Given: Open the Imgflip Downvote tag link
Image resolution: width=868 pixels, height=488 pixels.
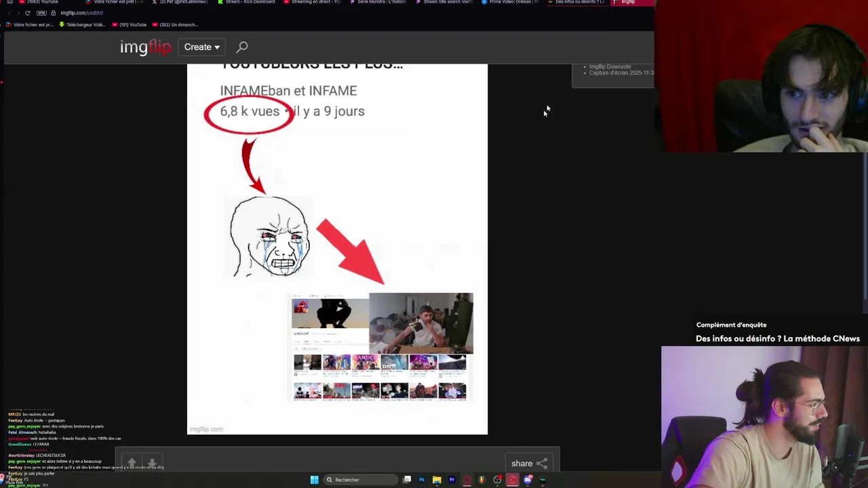Looking at the screenshot, I should pyautogui.click(x=610, y=66).
